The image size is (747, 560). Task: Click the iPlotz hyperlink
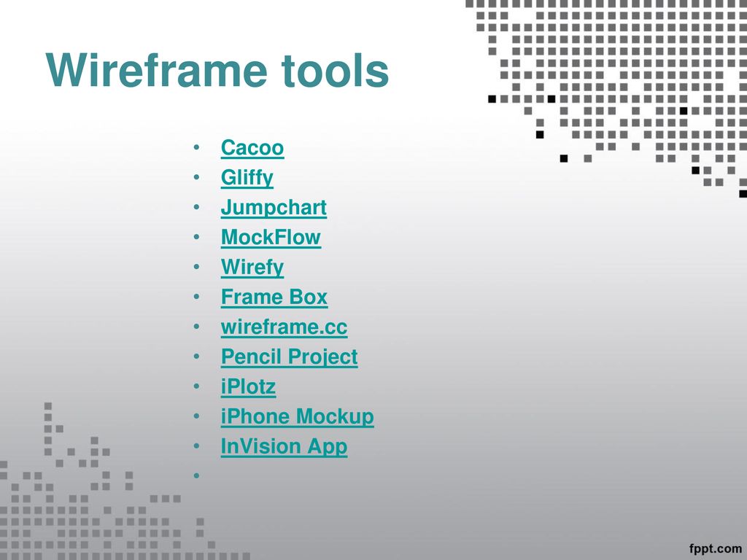248,386
